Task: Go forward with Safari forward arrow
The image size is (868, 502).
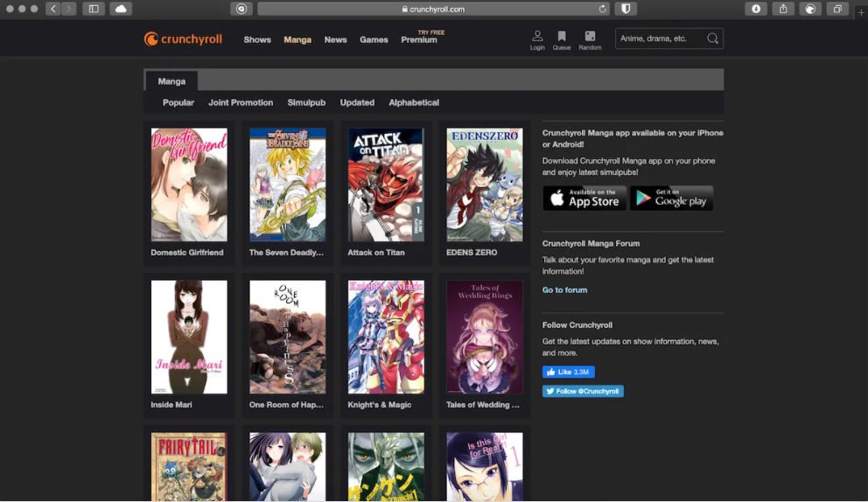Action: [x=68, y=9]
